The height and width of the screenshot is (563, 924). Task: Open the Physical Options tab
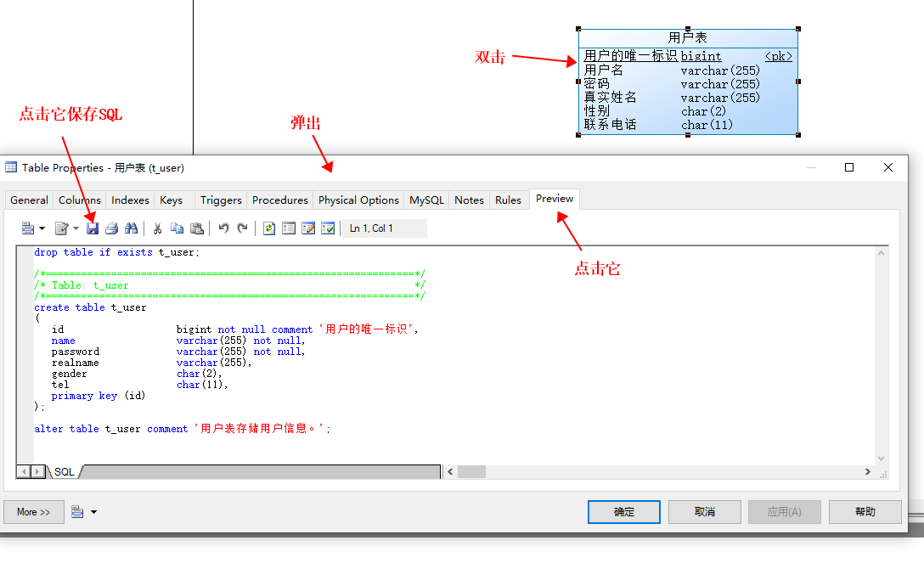(358, 200)
